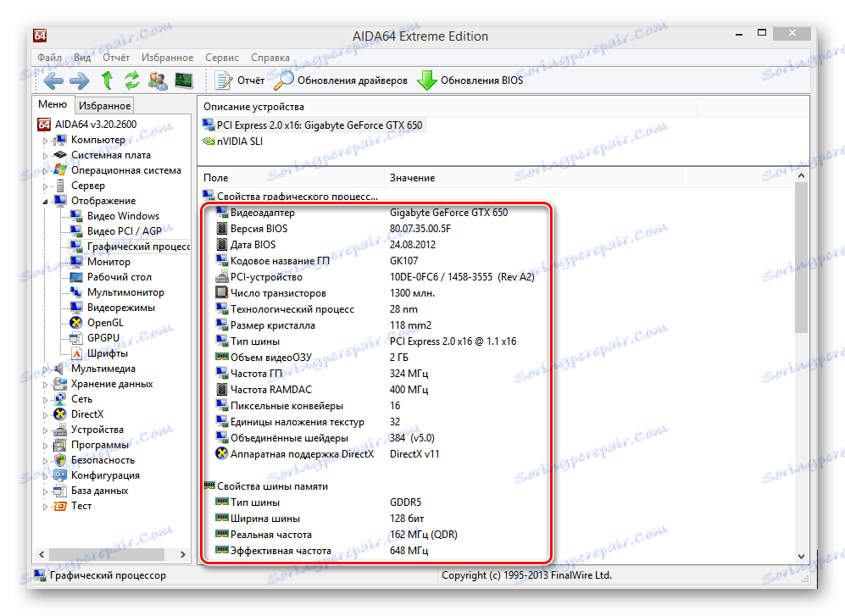Screen dimensions: 845x616
Task: Select GPGPU tree item
Action: (103, 338)
